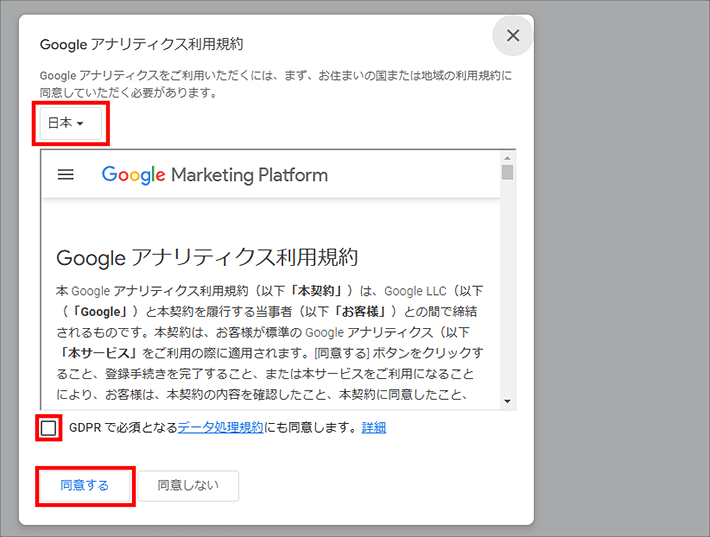
Task: Click the bold text 「本サービス」 in terms
Action: pos(98,353)
